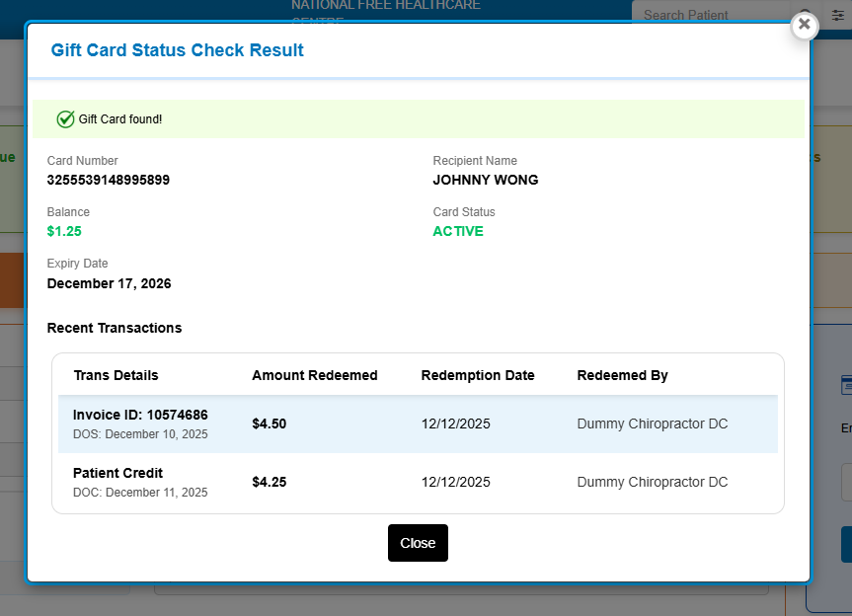Click card number 3255539148995899
Image resolution: width=852 pixels, height=616 pixels.
[109, 180]
